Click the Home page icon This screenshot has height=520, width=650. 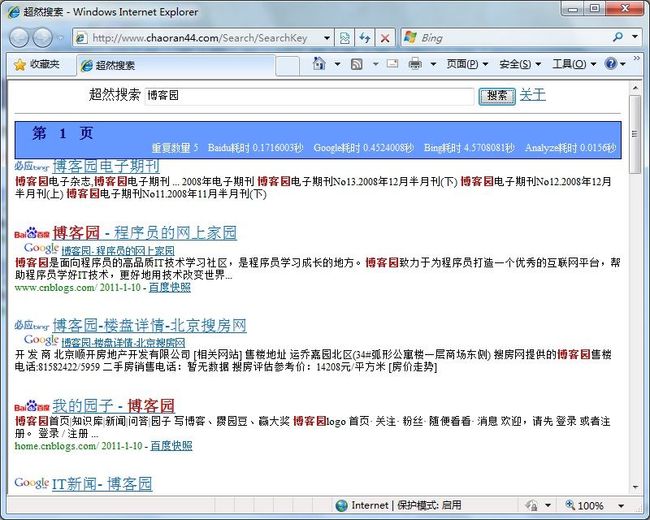319,64
